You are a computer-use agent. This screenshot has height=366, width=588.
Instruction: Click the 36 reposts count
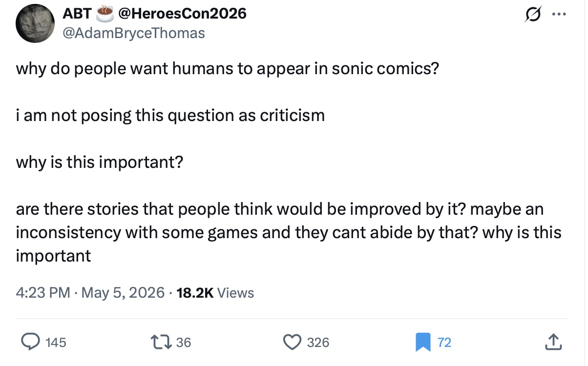(184, 343)
